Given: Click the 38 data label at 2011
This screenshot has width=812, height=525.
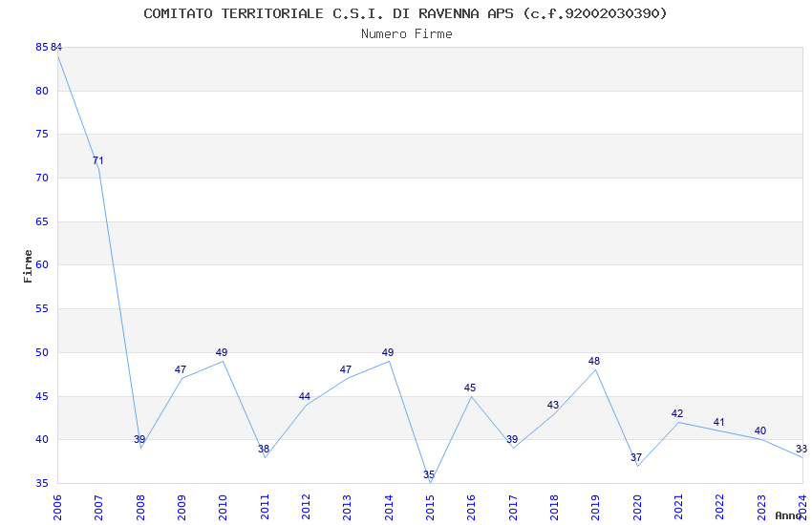Looking at the screenshot, I should click(264, 450).
